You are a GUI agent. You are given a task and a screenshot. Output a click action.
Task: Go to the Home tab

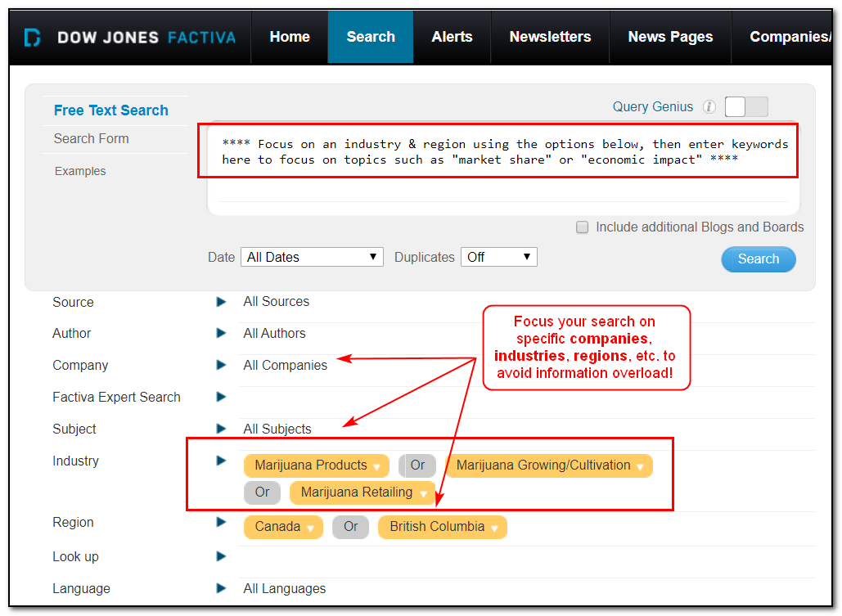pyautogui.click(x=290, y=37)
